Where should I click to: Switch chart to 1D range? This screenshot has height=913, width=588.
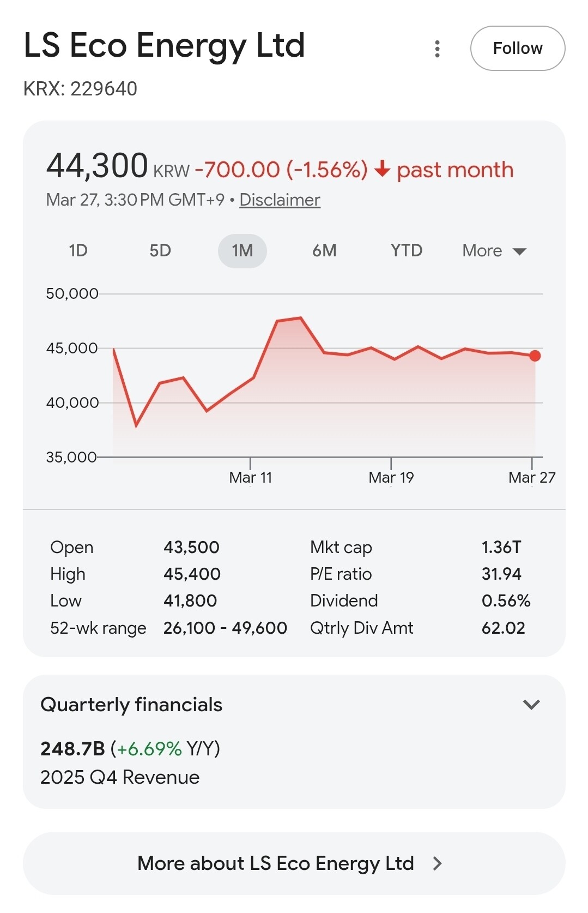(x=78, y=251)
